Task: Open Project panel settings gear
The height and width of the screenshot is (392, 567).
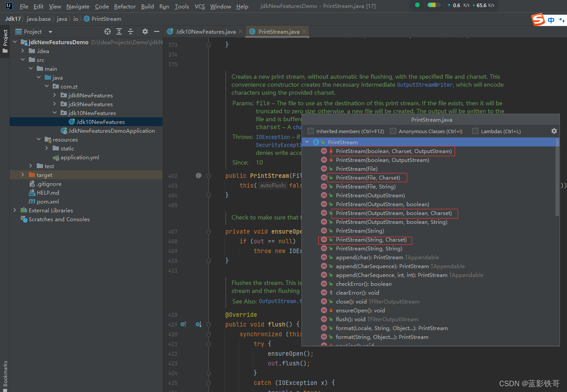Action: coord(145,31)
